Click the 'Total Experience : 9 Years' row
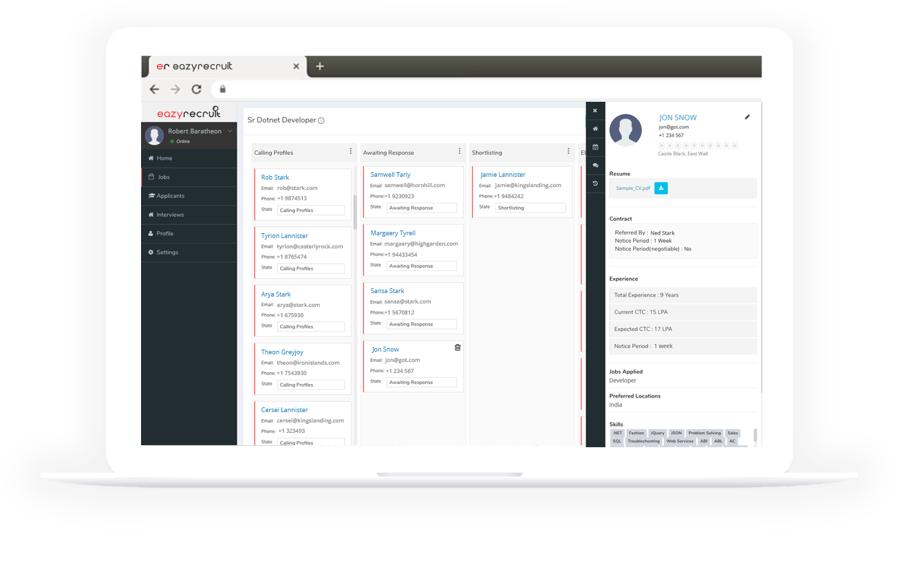 tap(683, 295)
